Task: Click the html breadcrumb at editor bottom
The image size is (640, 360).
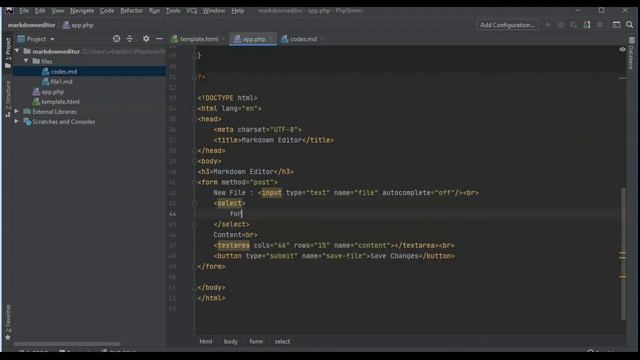Action: (x=206, y=342)
